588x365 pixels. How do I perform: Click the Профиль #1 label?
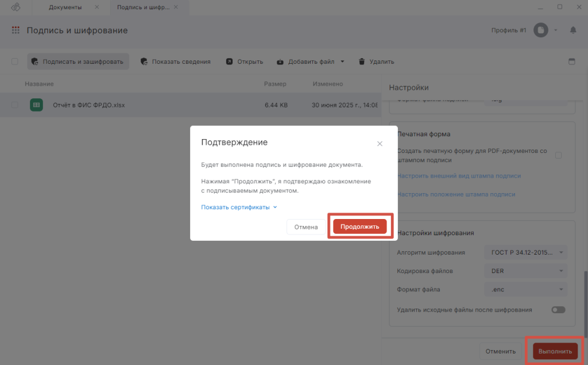(509, 30)
